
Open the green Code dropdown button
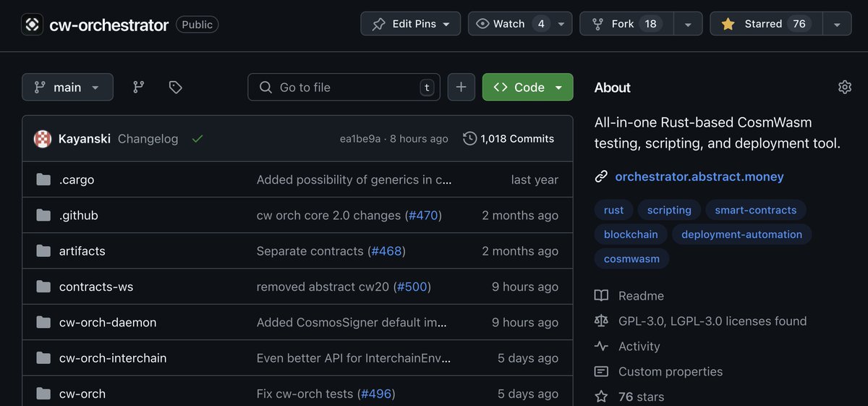pos(528,87)
